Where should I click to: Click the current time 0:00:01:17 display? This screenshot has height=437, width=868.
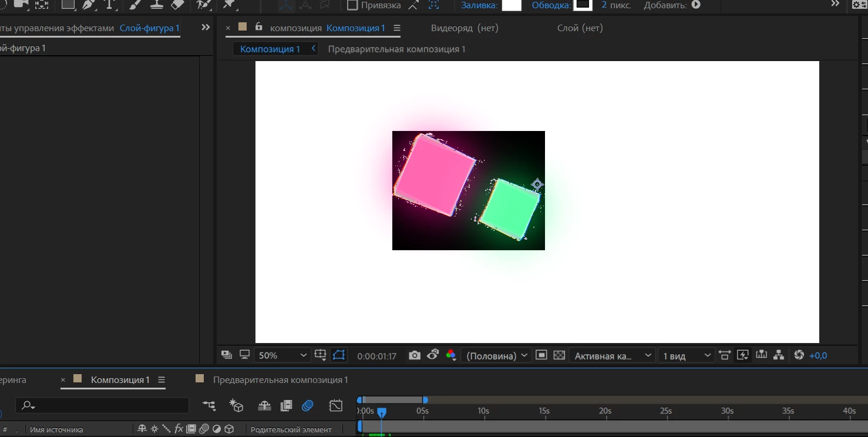click(x=377, y=356)
